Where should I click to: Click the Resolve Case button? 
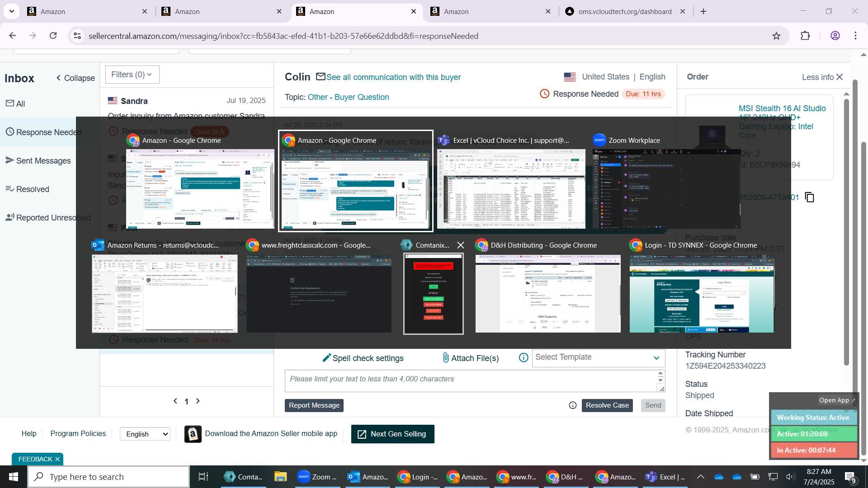[607, 405]
